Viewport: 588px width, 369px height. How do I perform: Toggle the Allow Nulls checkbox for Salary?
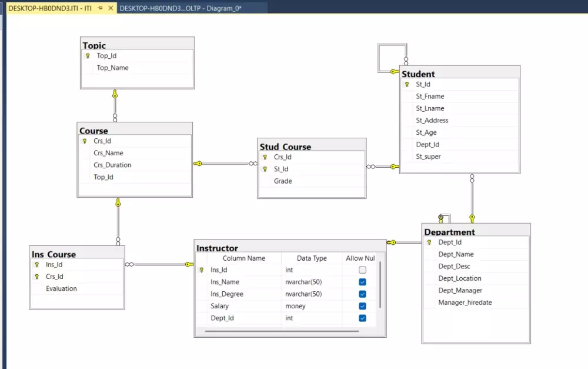click(362, 305)
